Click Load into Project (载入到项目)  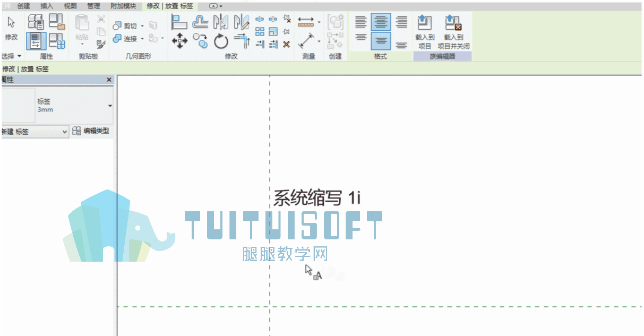(x=425, y=32)
